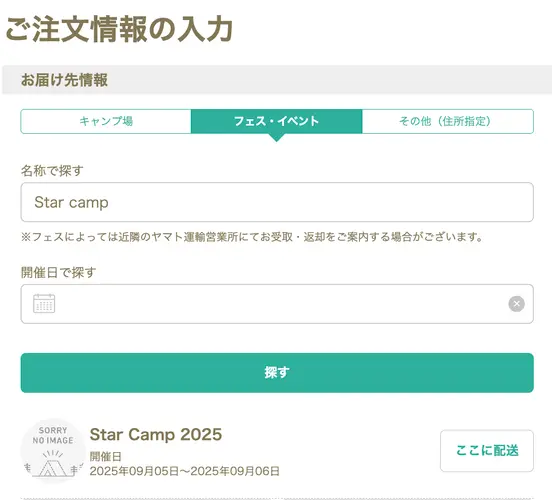
Task: Click the 開催日 label under Star Camp 2025
Action: [x=105, y=457]
